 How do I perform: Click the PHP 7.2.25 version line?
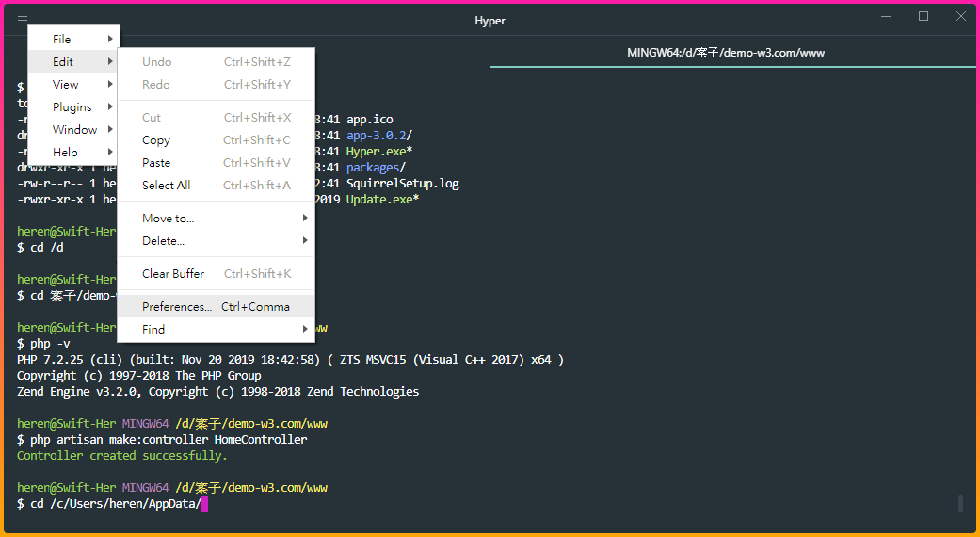pyautogui.click(x=290, y=360)
